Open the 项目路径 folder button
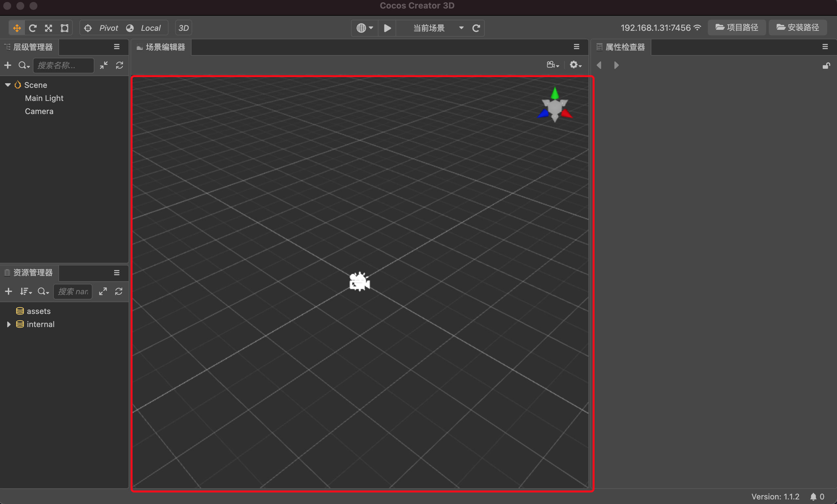 (736, 28)
